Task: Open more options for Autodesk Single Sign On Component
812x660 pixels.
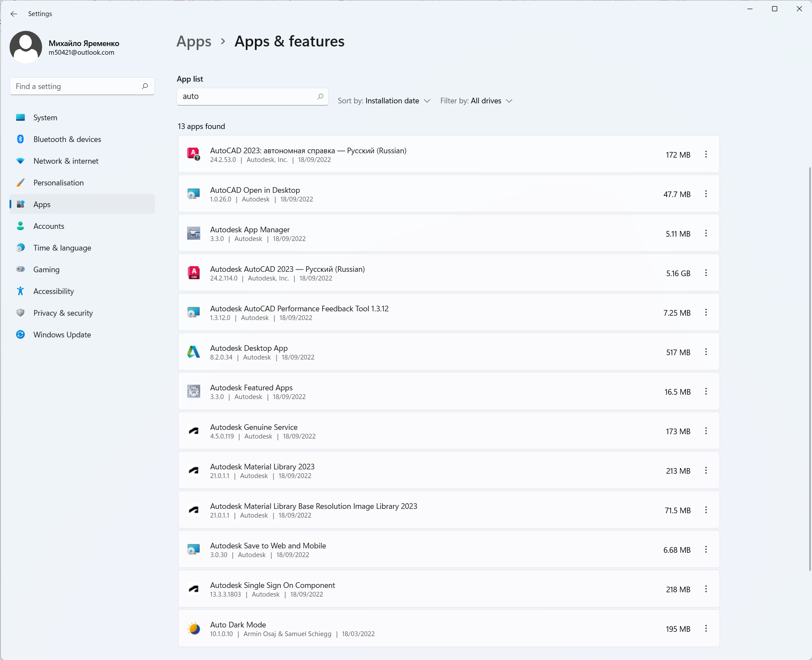Action: 706,589
